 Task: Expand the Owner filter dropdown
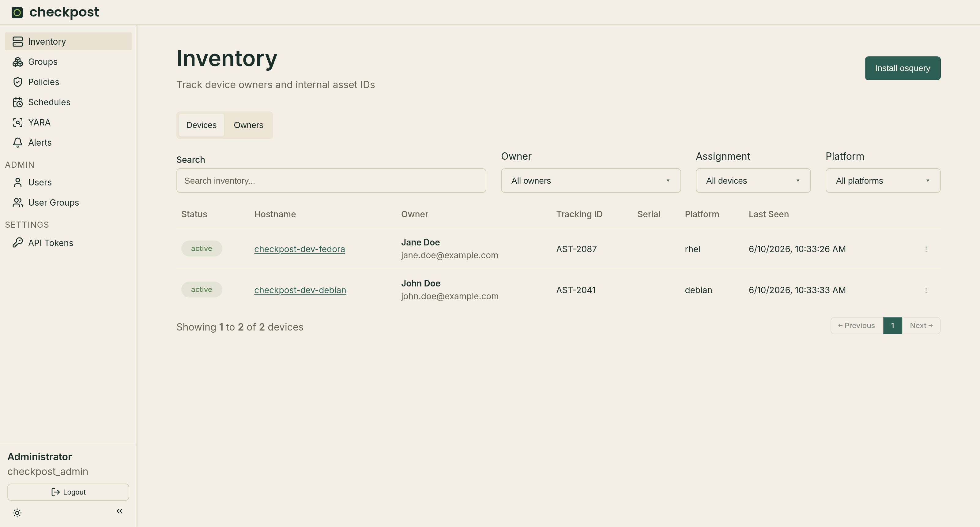click(x=590, y=181)
